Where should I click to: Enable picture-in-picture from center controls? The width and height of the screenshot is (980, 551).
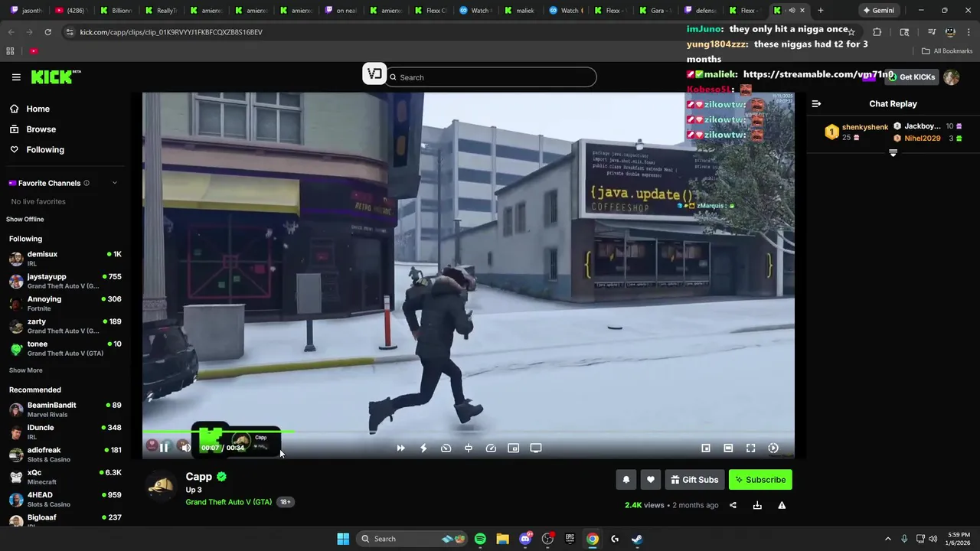514,448
